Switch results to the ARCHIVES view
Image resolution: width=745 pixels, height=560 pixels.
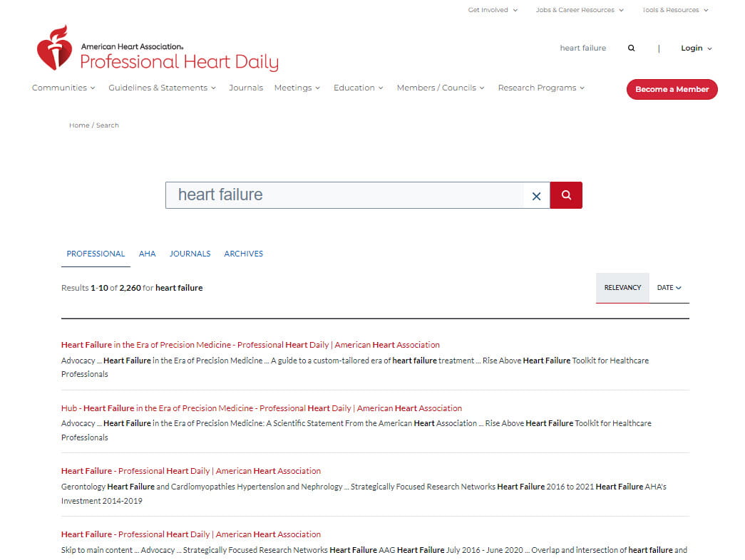click(x=243, y=254)
